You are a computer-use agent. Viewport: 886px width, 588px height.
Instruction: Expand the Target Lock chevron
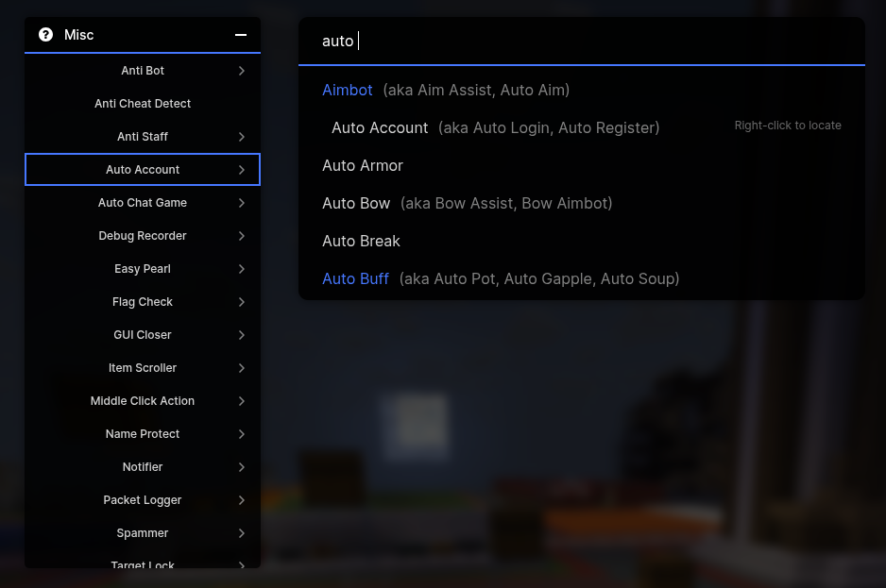(241, 564)
